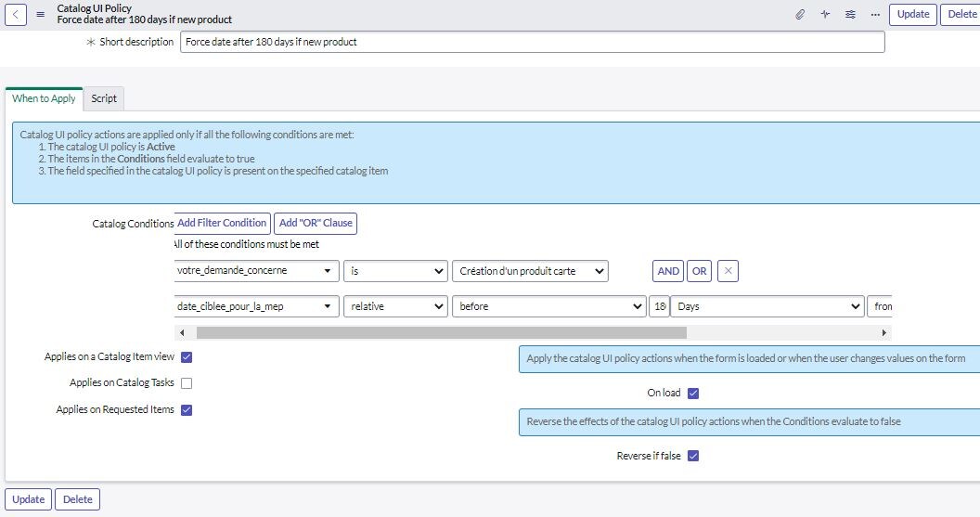Image resolution: width=980 pixels, height=517 pixels.
Task: Click right arrow of horizontal scrollbar
Action: (884, 332)
